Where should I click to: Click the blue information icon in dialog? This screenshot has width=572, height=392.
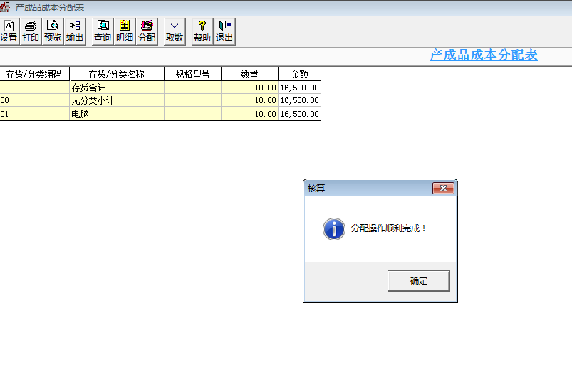click(334, 229)
